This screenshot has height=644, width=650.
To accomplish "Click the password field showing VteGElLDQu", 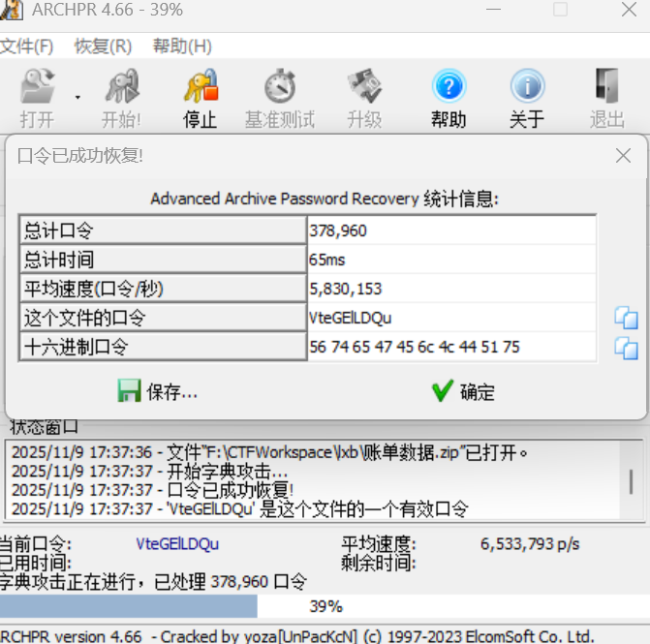I will [451, 318].
